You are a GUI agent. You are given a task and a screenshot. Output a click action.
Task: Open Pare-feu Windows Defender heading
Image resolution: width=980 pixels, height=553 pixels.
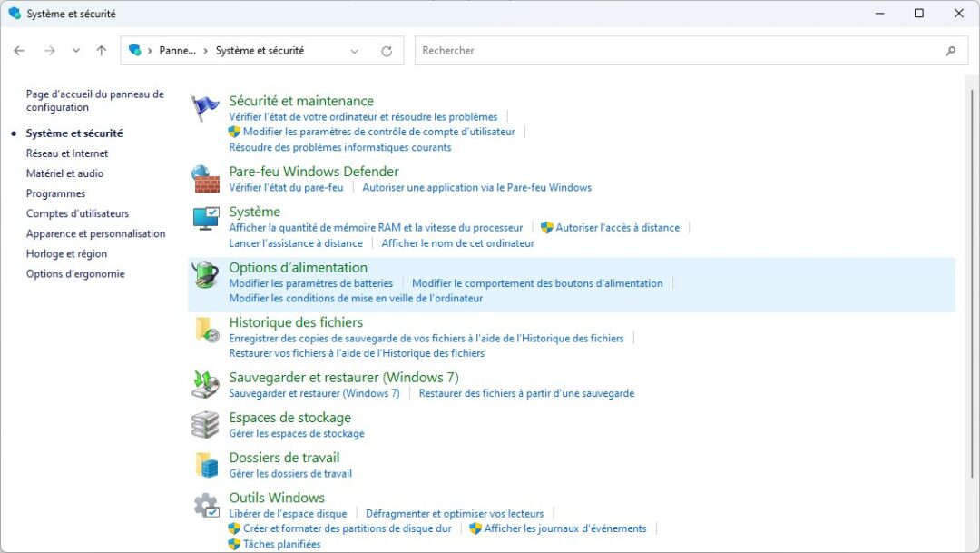[x=314, y=172]
